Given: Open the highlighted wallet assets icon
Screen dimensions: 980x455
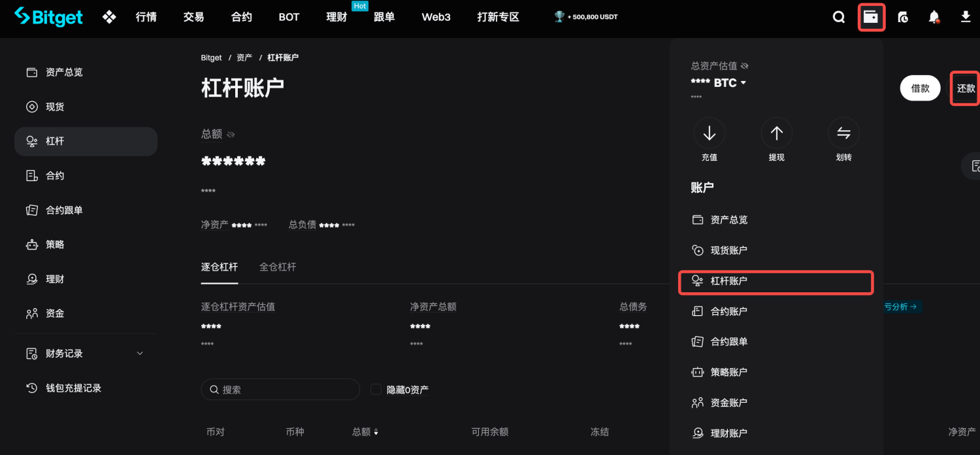Looking at the screenshot, I should tap(872, 17).
